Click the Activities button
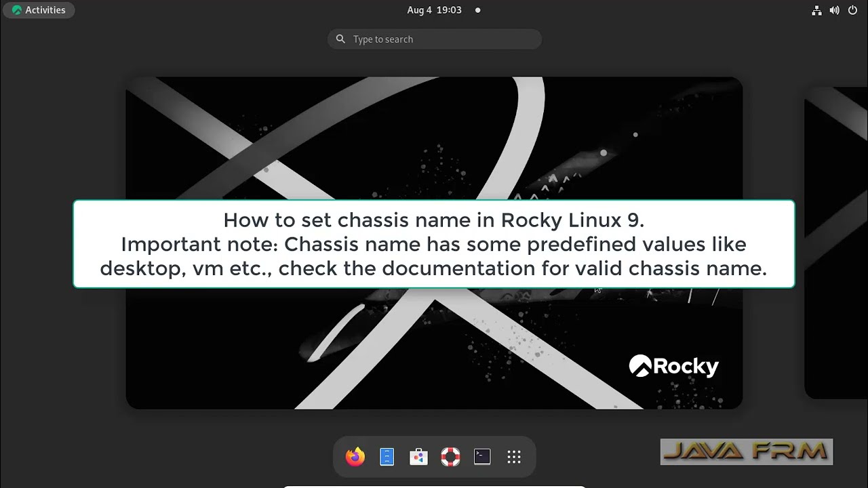 pyautogui.click(x=39, y=10)
